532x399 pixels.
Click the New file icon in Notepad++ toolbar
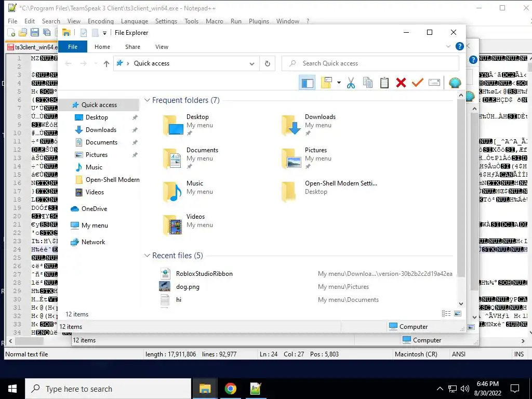point(11,33)
